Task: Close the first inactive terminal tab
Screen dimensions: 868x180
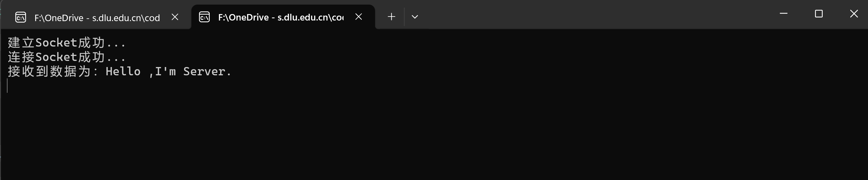Action: coord(175,17)
